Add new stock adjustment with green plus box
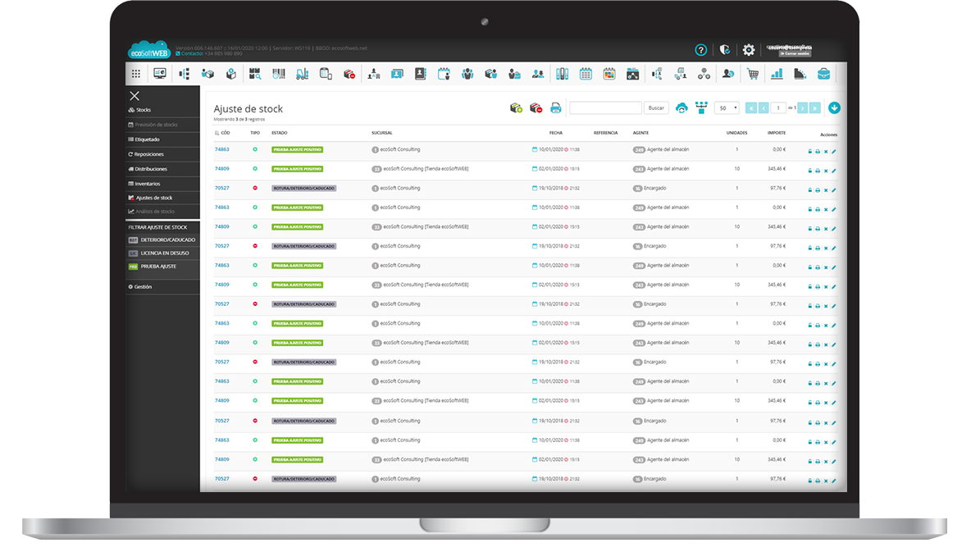Image resolution: width=980 pixels, height=552 pixels. coord(517,108)
